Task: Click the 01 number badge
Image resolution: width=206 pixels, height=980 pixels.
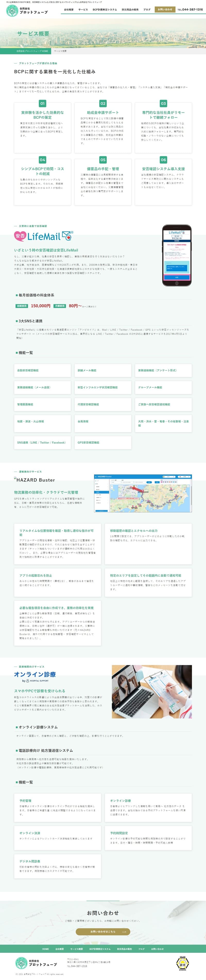Action: (x=42, y=104)
